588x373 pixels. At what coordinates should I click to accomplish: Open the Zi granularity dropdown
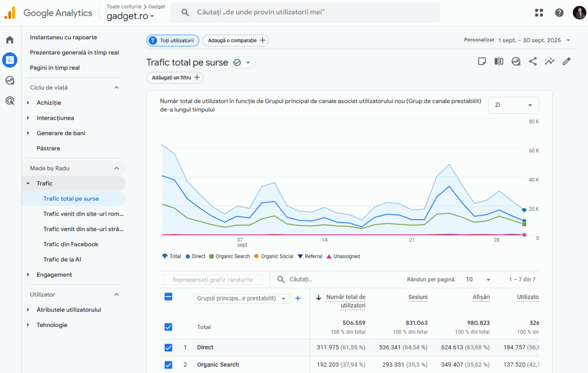[513, 105]
